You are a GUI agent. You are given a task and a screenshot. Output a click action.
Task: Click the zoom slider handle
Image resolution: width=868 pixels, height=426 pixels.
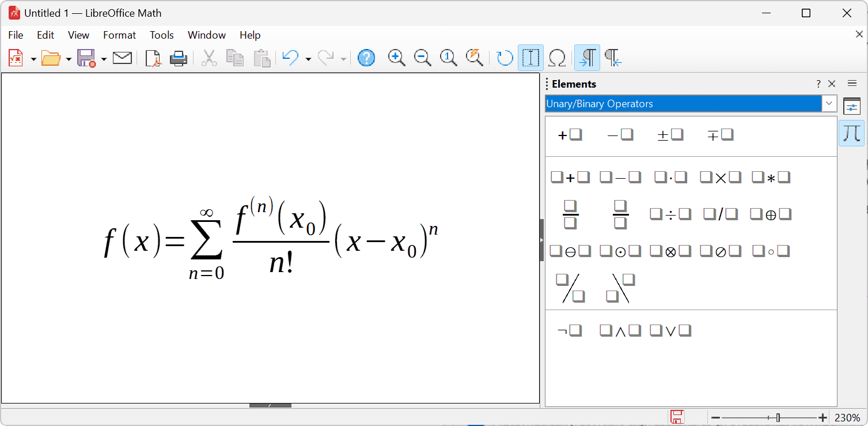point(778,417)
